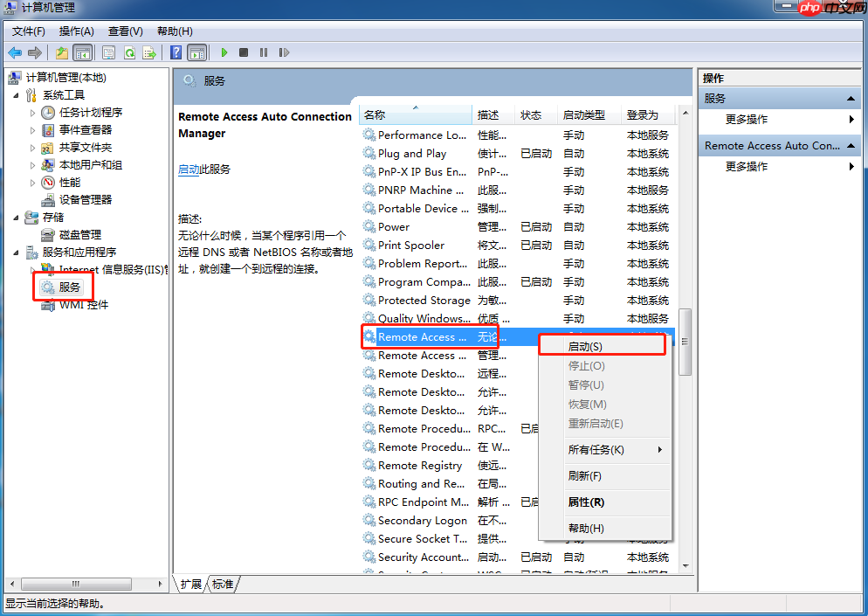Open Help using the question mark icon
This screenshot has width=868, height=616.
tap(176, 52)
